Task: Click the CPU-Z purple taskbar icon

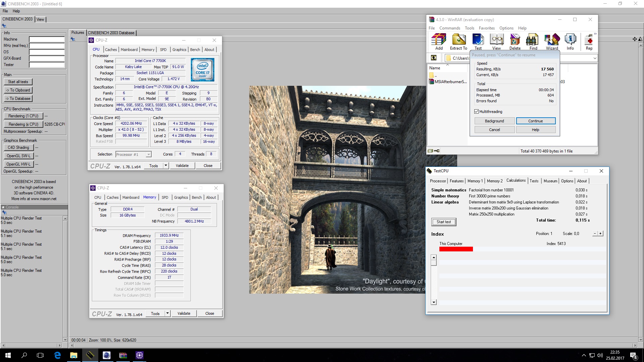Action: click(140, 355)
